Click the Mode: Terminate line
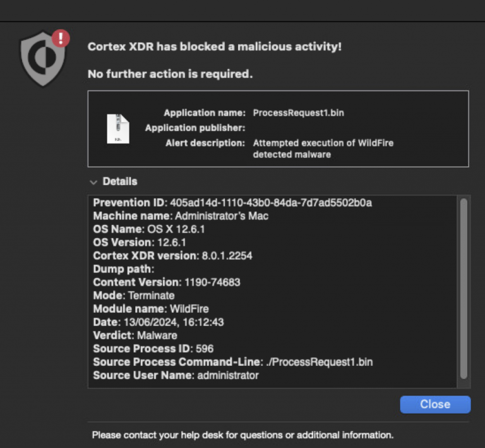Screen dimensions: 485x448 (x=134, y=296)
